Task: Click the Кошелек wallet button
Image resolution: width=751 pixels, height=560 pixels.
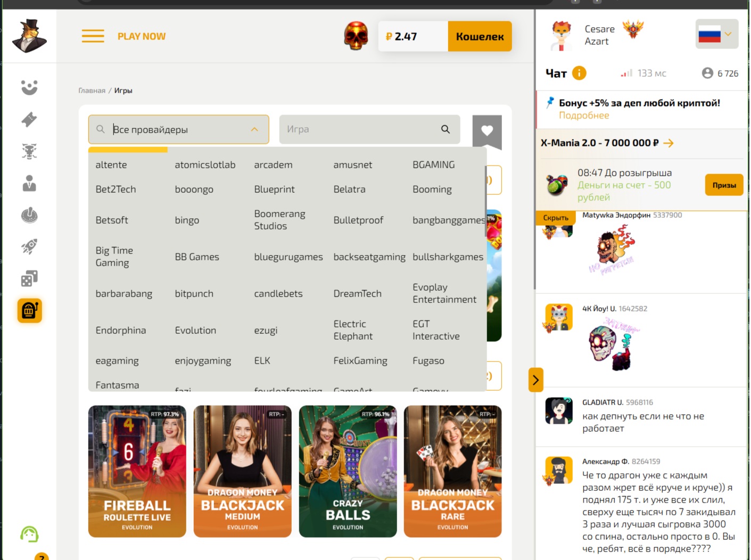Action: coord(480,36)
